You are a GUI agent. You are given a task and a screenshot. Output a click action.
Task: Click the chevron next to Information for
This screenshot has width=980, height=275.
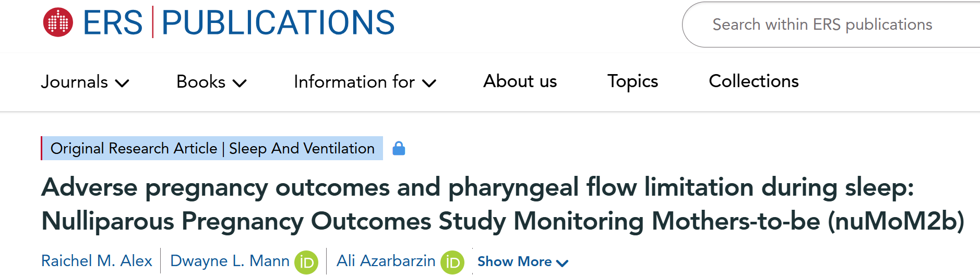tap(429, 83)
